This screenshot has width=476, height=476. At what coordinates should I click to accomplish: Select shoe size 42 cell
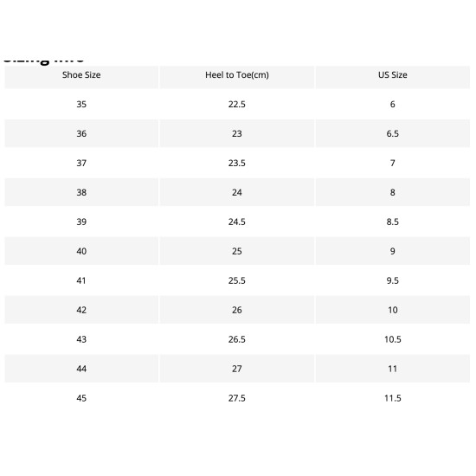coord(81,310)
